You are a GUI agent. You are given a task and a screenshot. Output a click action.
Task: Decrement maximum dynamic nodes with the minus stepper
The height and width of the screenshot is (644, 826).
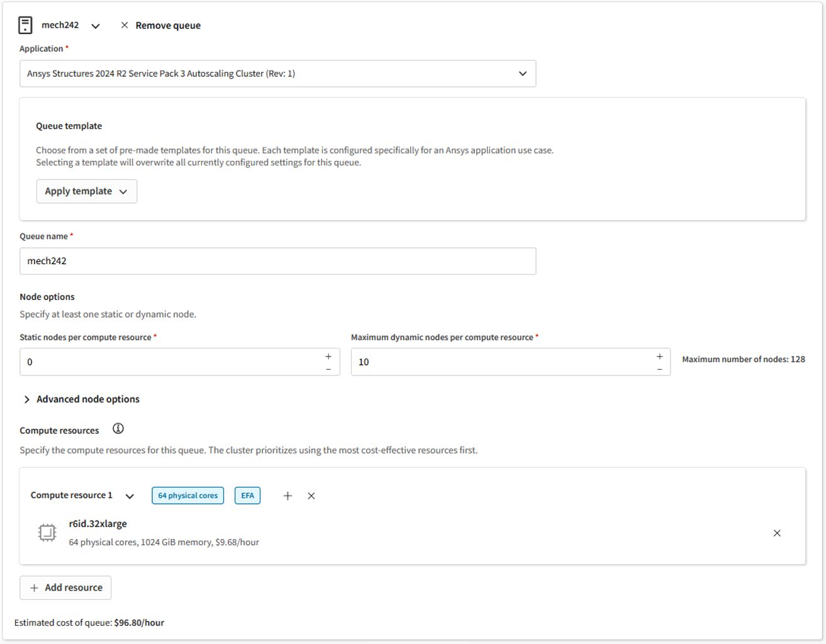coord(659,369)
